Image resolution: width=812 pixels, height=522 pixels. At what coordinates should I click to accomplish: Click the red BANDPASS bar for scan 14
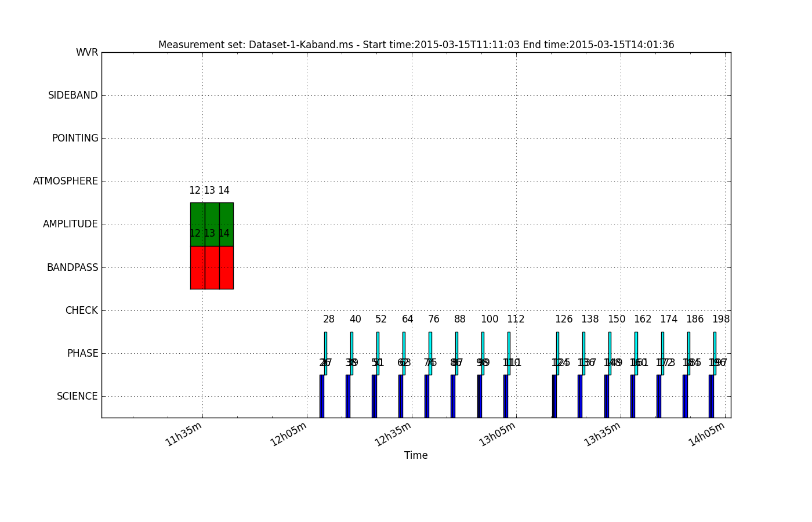click(226, 267)
